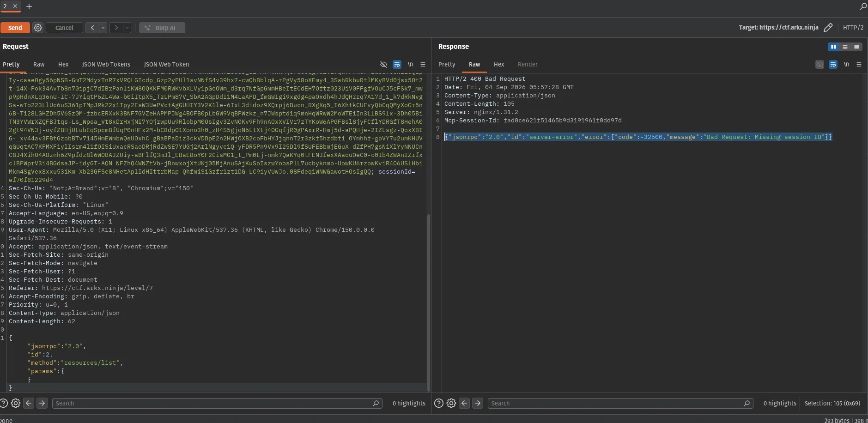
Task: Toggle request non-printable characters visibility
Action: click(x=383, y=64)
